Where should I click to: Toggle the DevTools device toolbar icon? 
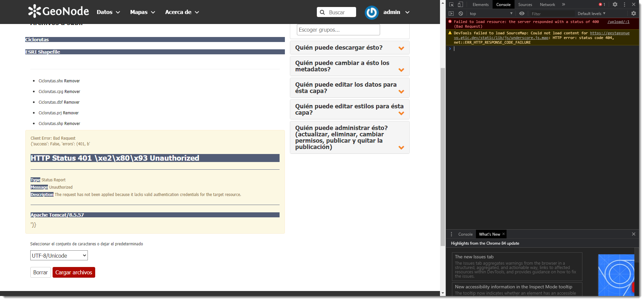click(460, 5)
